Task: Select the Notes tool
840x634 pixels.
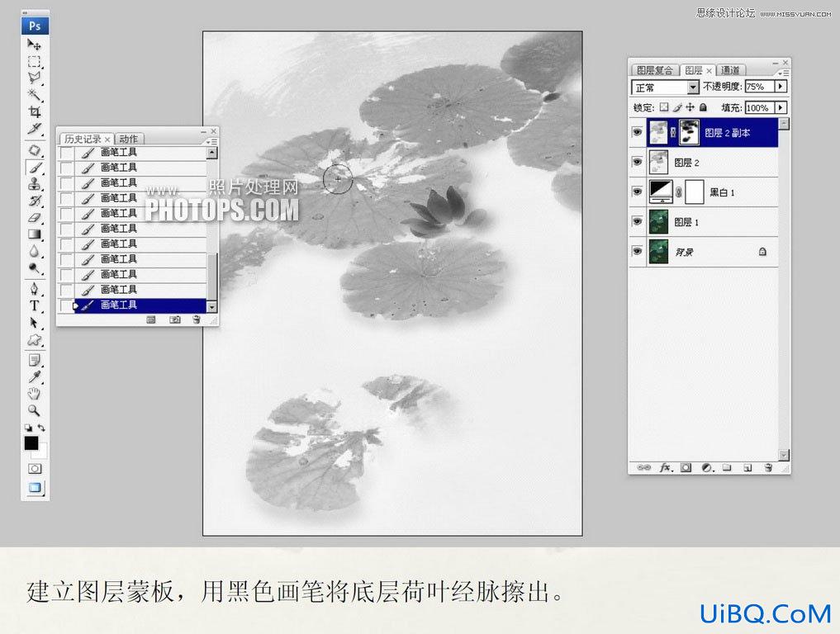Action: 35,361
